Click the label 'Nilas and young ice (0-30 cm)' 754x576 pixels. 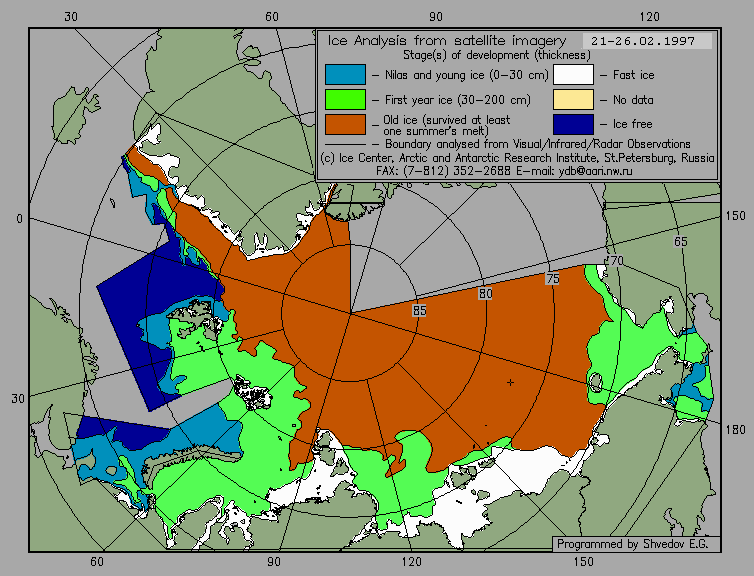pyautogui.click(x=466, y=75)
